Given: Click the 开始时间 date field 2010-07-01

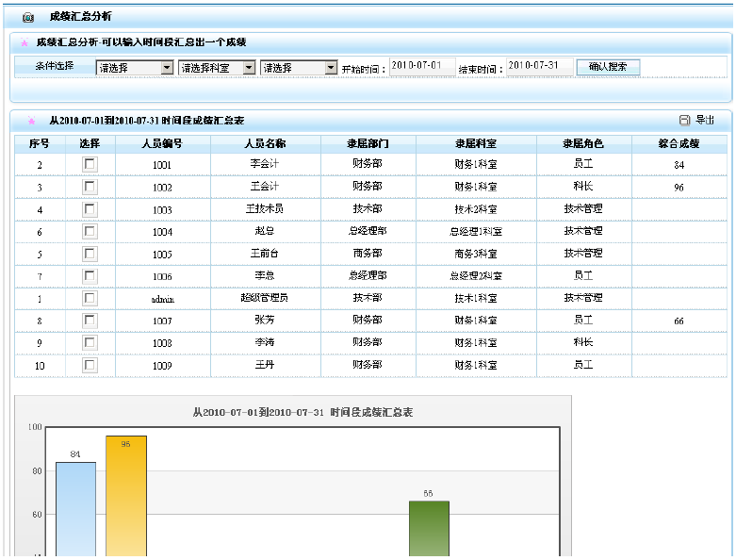Looking at the screenshot, I should tap(422, 66).
